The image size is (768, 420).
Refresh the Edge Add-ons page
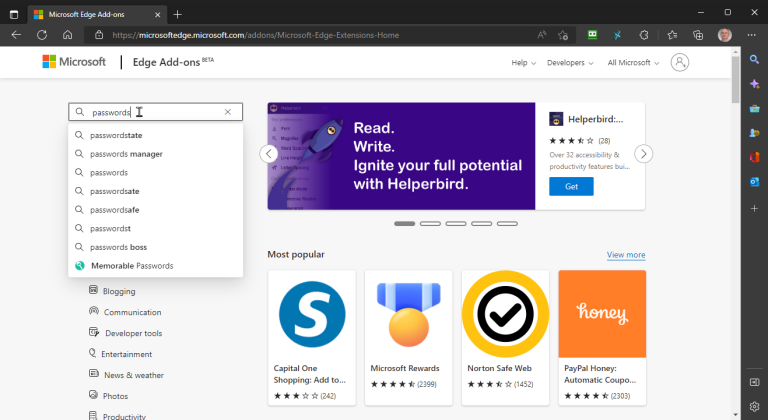click(x=42, y=35)
